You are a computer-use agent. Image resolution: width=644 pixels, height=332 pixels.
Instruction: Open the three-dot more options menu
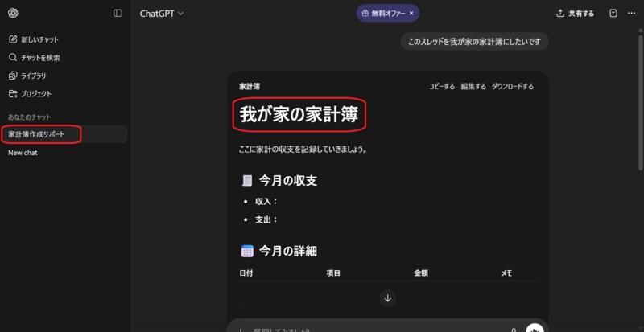[x=630, y=14]
